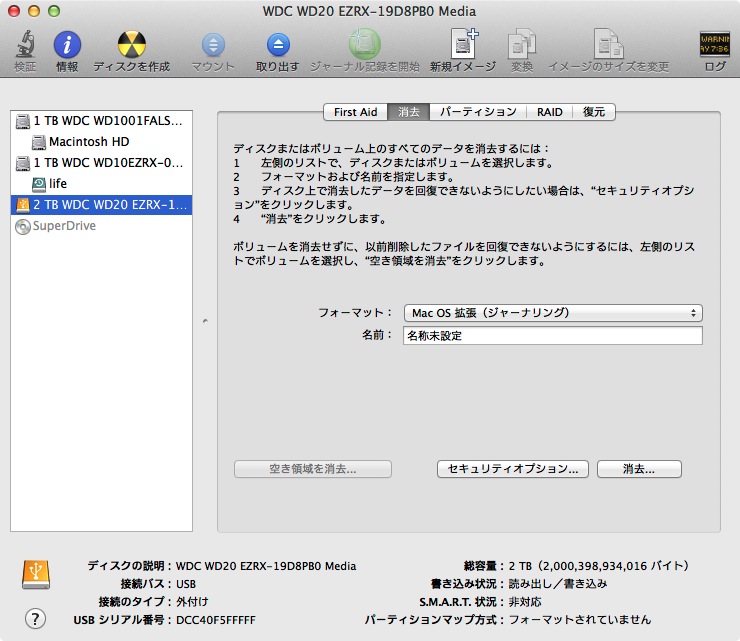Viewport: 740px width, 641px height.
Task: Create a New Image (新規イメージ)
Action: point(463,45)
